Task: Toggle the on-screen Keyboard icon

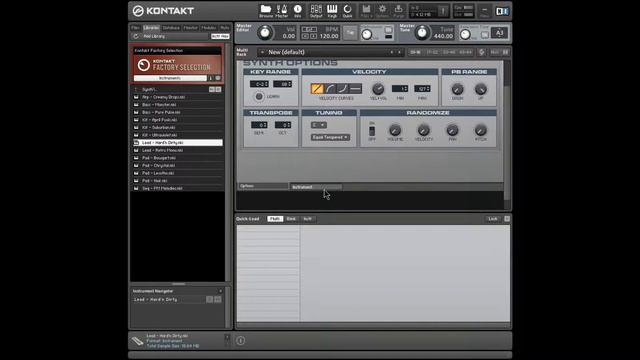Action: [x=332, y=11]
